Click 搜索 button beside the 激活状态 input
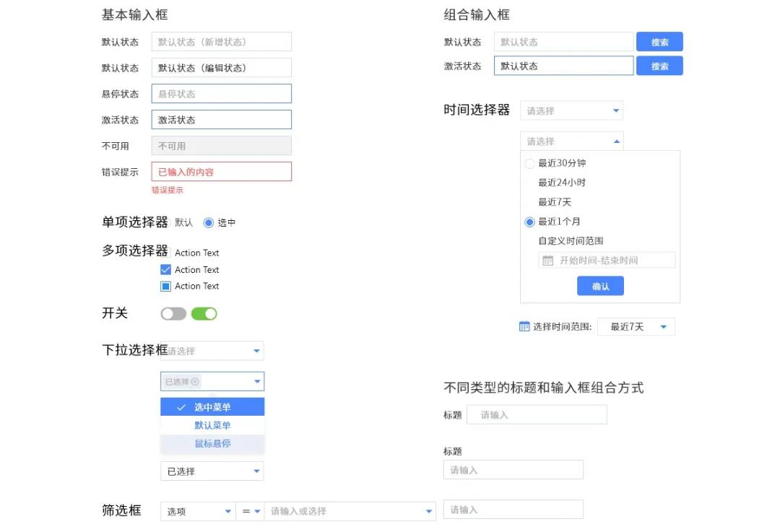 tap(659, 66)
